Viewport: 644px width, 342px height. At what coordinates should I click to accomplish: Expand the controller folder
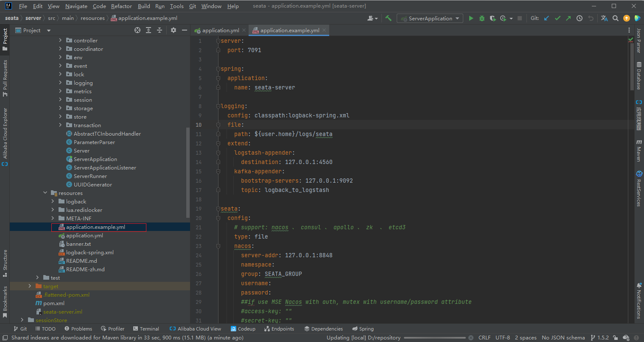(60, 40)
